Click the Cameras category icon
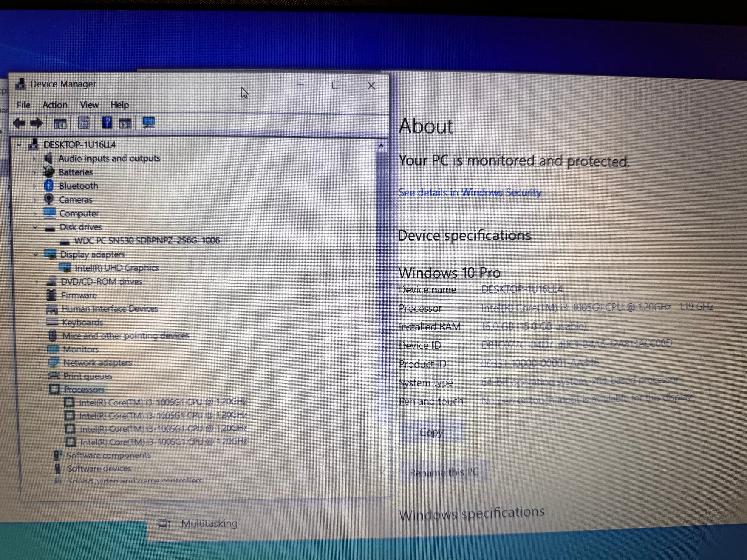Screen dimensions: 747x560 [x=49, y=199]
